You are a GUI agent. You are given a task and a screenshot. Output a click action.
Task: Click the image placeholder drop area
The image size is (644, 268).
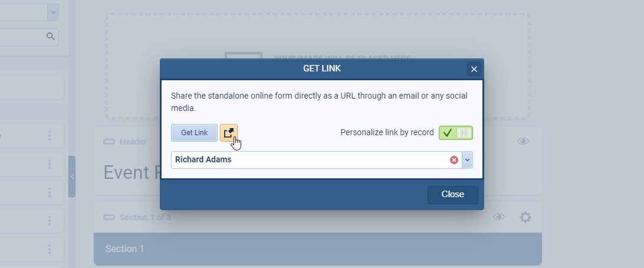click(x=317, y=35)
